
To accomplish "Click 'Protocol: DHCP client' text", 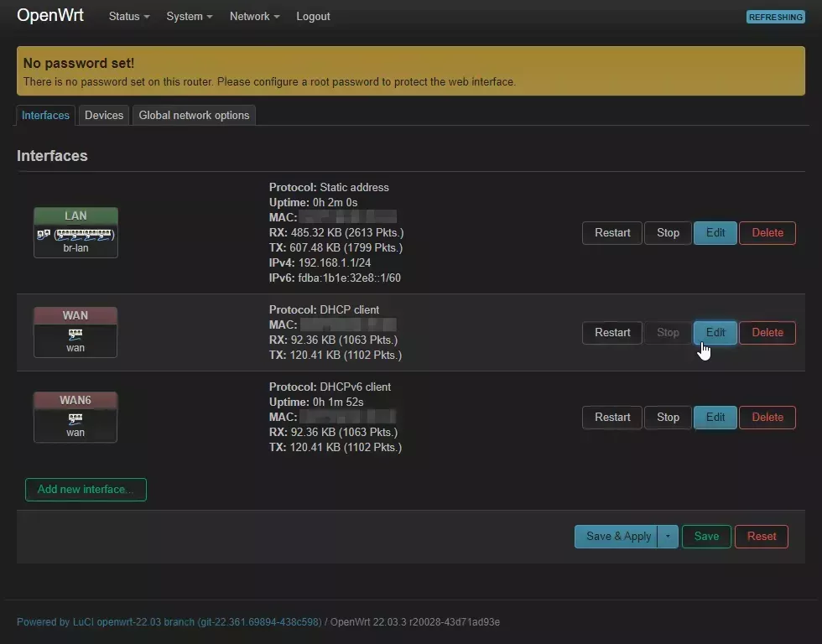I will coord(324,310).
